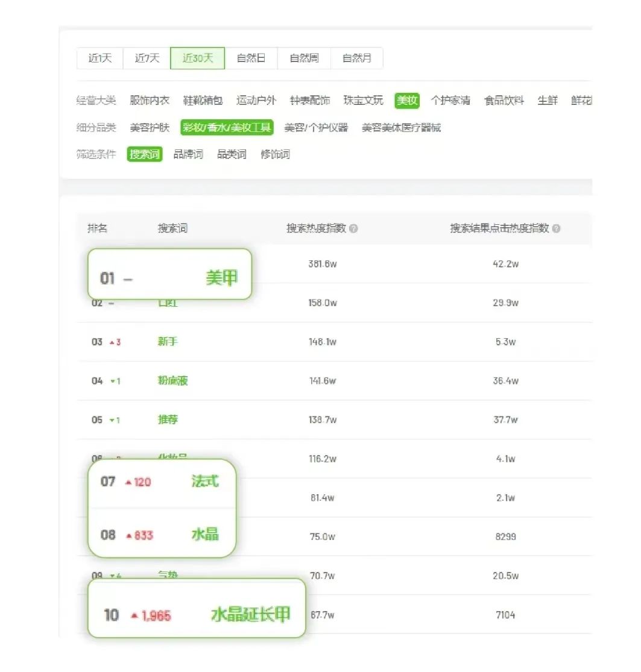Screen dimensions: 641x672
Task: Filter by 修饰词
Action: pyautogui.click(x=275, y=154)
